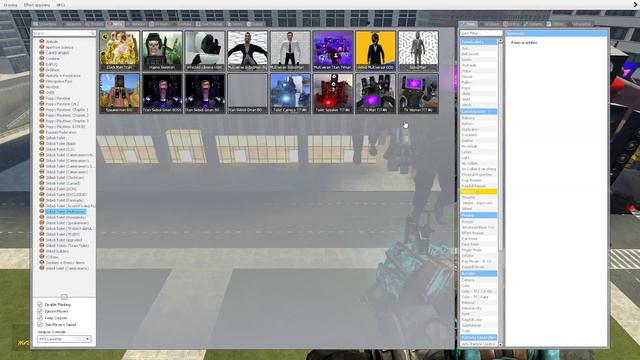Open the Poppy Playtime CH 2 category
Screen dimensions: 640x360
(62, 104)
